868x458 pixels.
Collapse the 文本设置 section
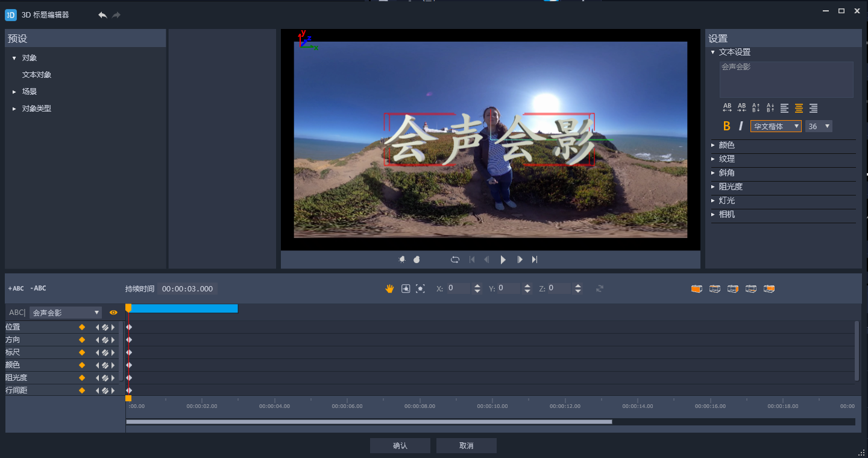click(712, 52)
